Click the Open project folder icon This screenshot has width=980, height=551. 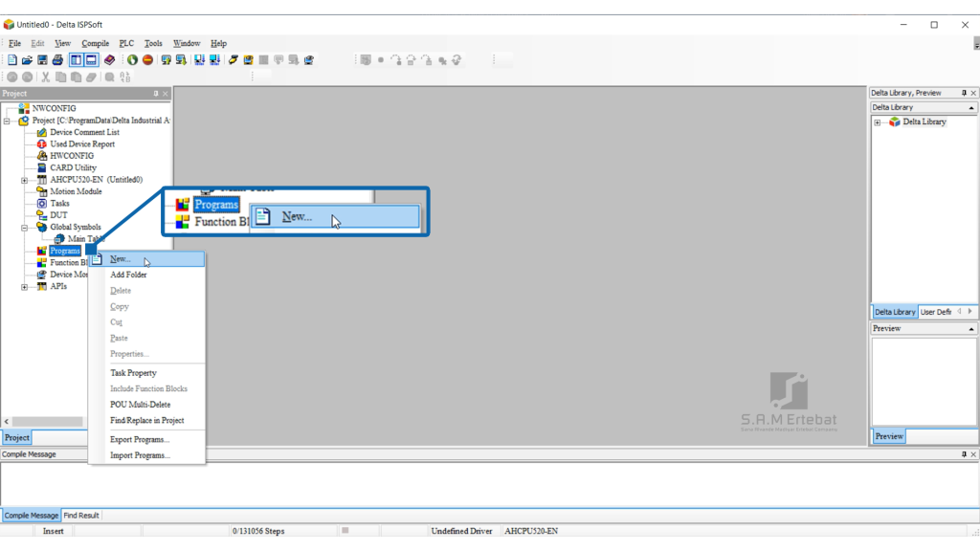27,60
